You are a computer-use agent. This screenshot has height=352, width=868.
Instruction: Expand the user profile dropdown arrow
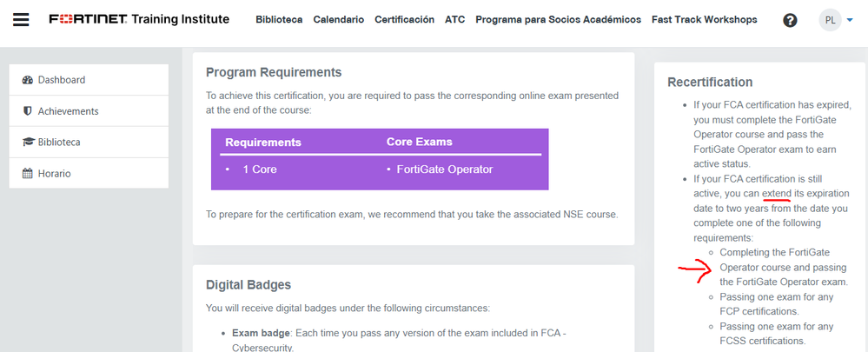tap(849, 21)
